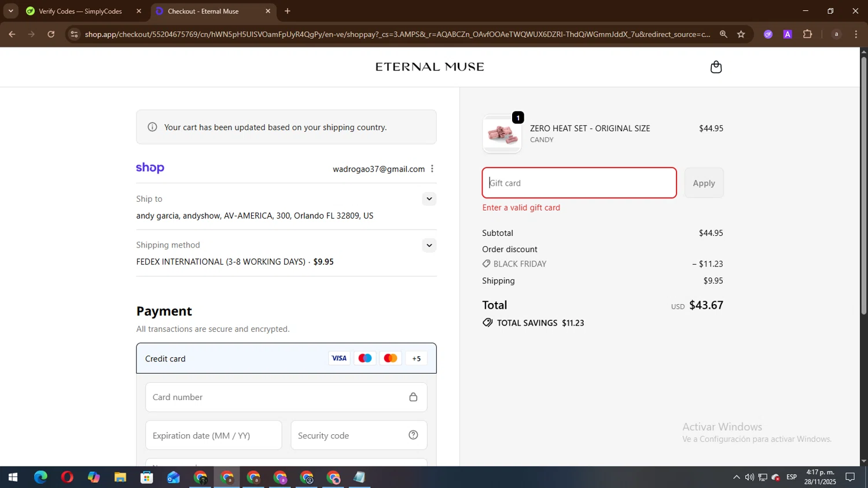Click the purple A extension icon
The width and height of the screenshot is (868, 488).
[x=788, y=34]
